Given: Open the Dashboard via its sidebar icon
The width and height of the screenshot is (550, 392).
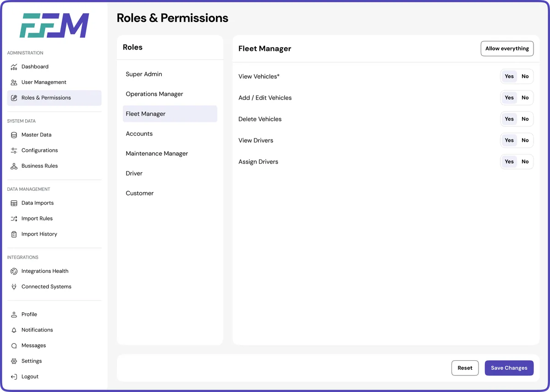Looking at the screenshot, I should click(x=13, y=66).
